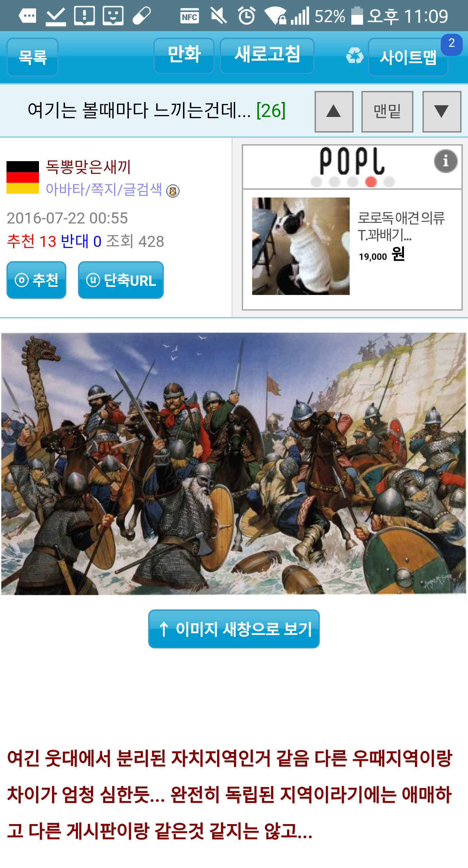Open the message notification icon
468x868 pixels.
28,16
